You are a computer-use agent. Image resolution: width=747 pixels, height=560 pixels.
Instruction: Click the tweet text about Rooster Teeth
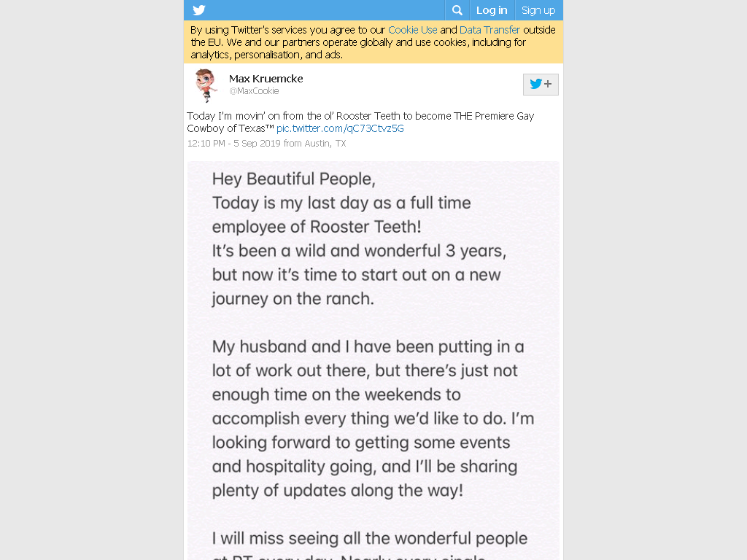(x=360, y=122)
